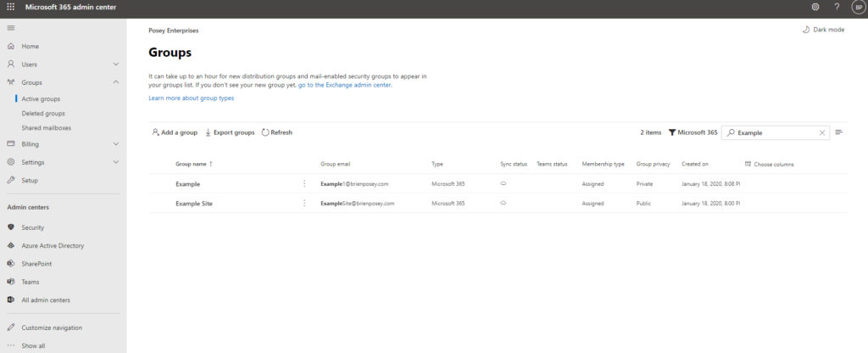
Task: Click the Teams icon
Action: 10,282
